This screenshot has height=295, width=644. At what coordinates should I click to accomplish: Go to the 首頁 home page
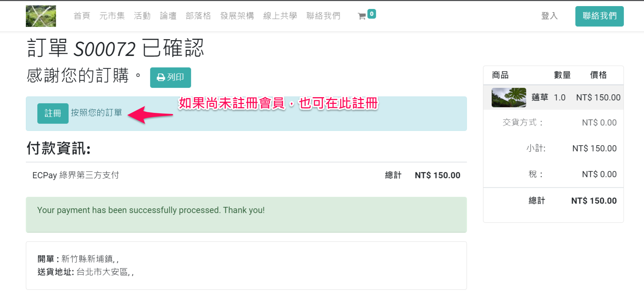tap(82, 16)
